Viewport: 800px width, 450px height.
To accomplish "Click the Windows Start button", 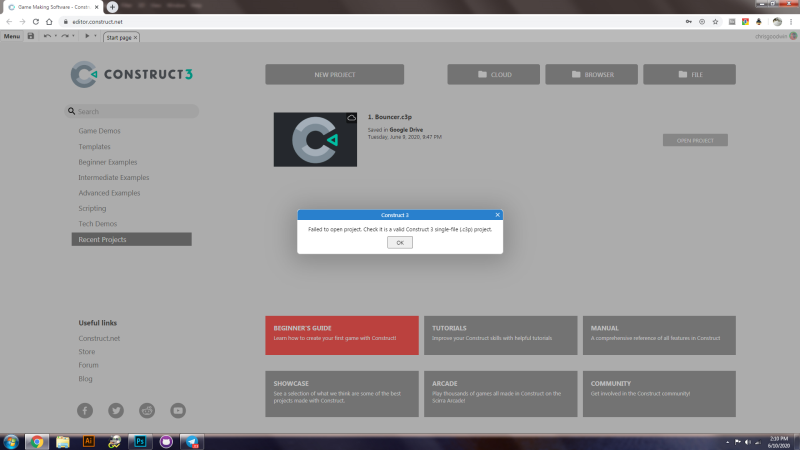I will [11, 442].
